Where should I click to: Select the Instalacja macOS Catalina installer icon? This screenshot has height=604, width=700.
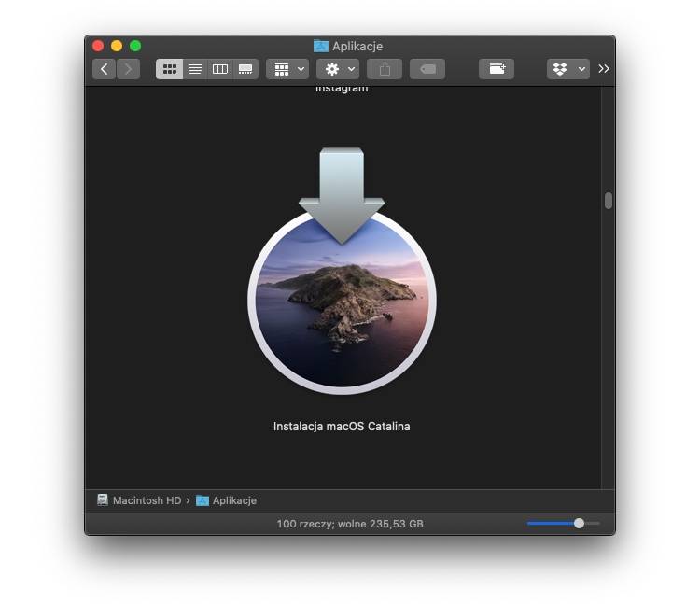pyautogui.click(x=342, y=272)
